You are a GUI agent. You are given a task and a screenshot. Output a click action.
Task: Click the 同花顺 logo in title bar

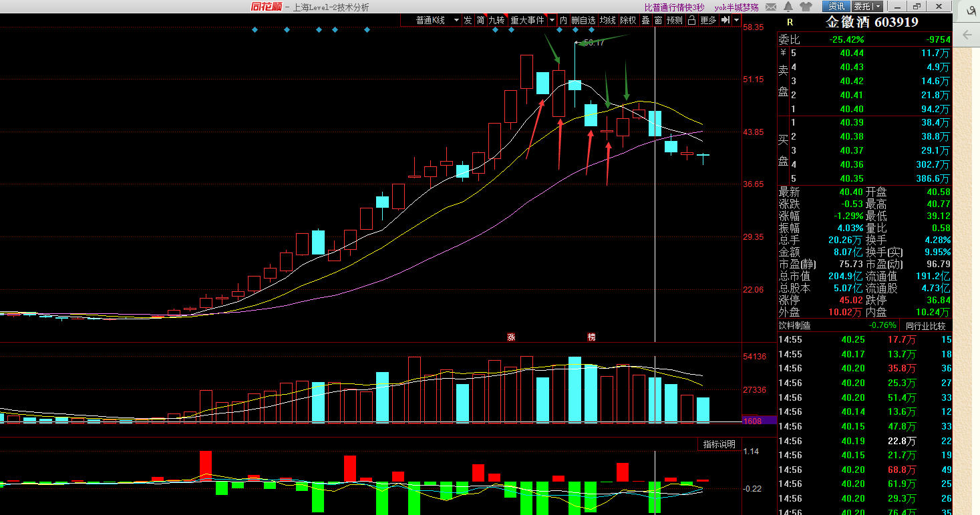[266, 7]
